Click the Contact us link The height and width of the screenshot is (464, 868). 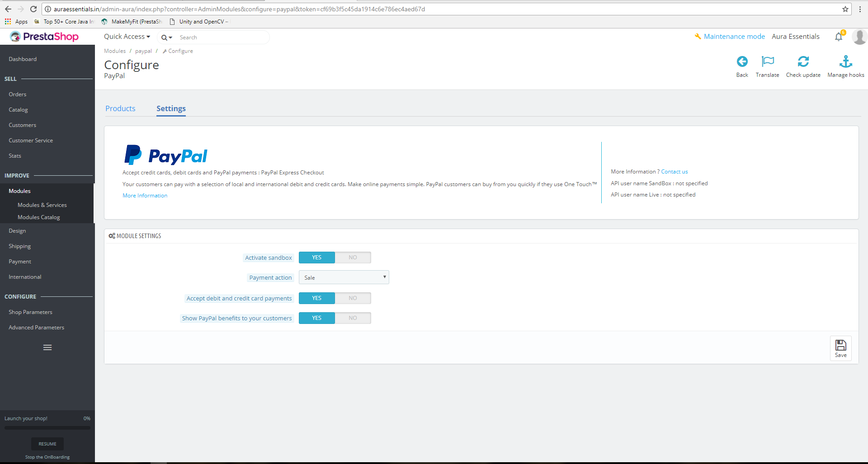[x=675, y=172]
